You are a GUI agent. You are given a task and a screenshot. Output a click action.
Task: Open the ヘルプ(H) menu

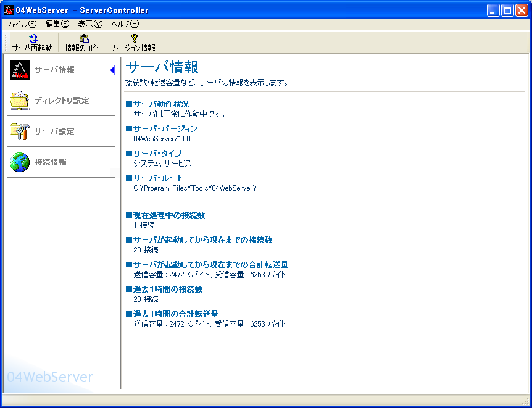125,24
